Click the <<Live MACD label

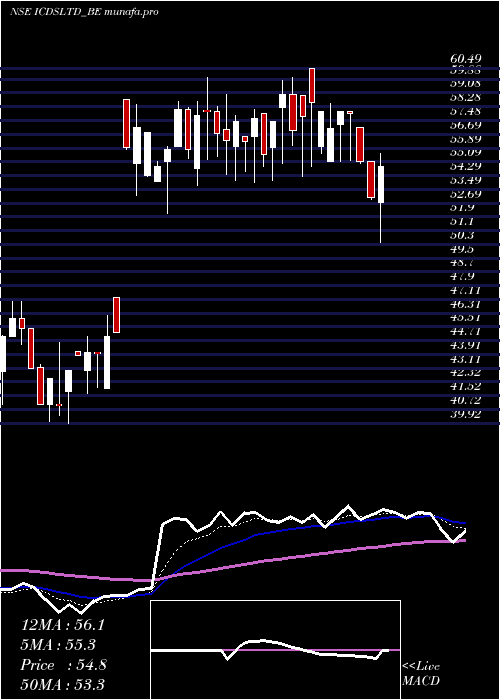coord(421,674)
